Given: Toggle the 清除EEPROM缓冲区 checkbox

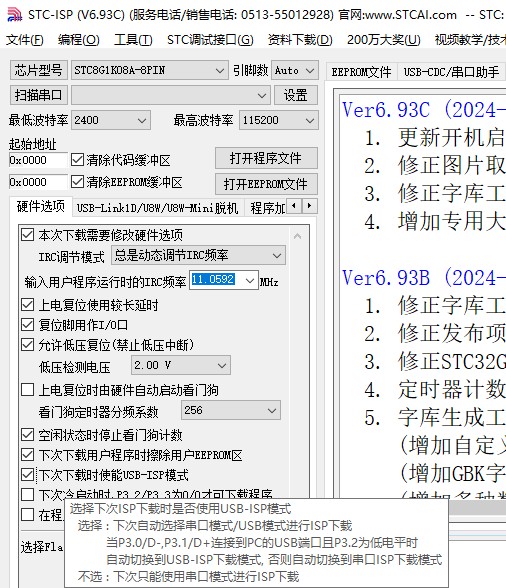Looking at the screenshot, I should click(77, 182).
